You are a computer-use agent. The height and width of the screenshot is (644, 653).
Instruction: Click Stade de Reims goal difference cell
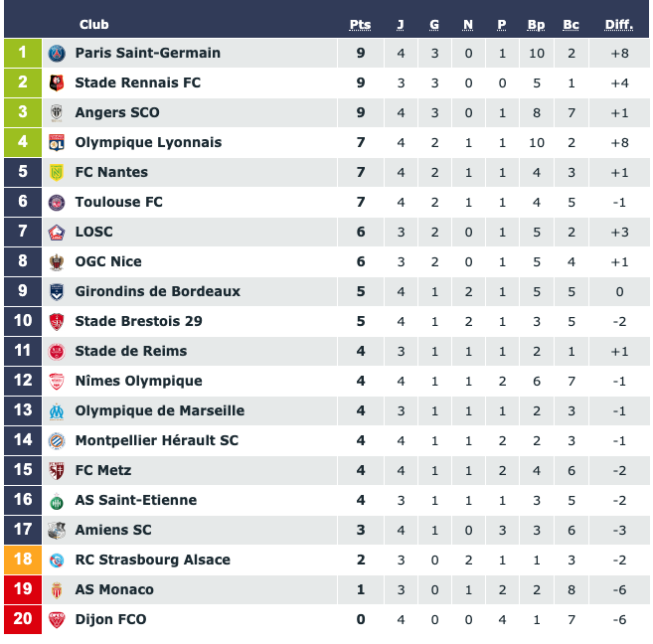[x=619, y=352]
